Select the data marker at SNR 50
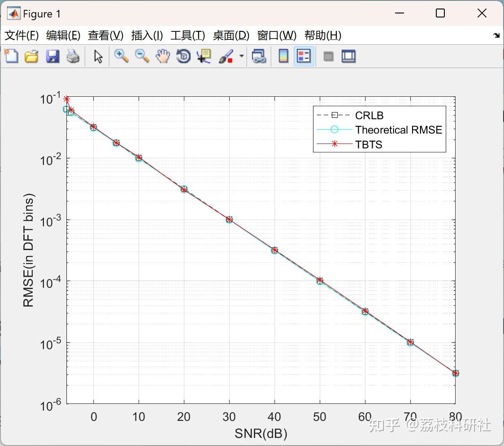The width and height of the screenshot is (504, 446). click(320, 281)
